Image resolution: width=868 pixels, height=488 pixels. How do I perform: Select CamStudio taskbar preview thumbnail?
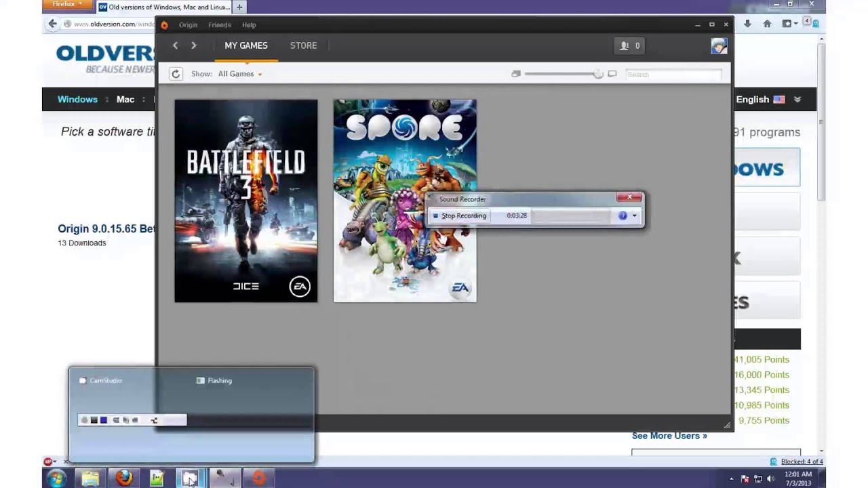(132, 414)
